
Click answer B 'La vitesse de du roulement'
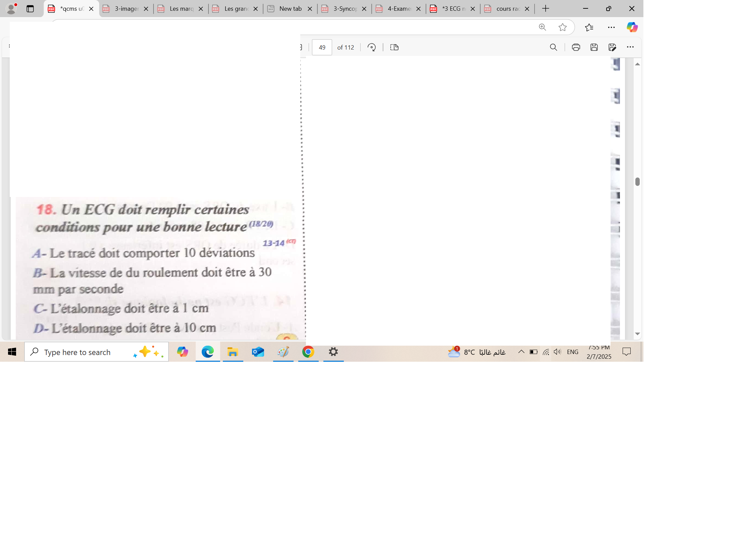click(152, 280)
